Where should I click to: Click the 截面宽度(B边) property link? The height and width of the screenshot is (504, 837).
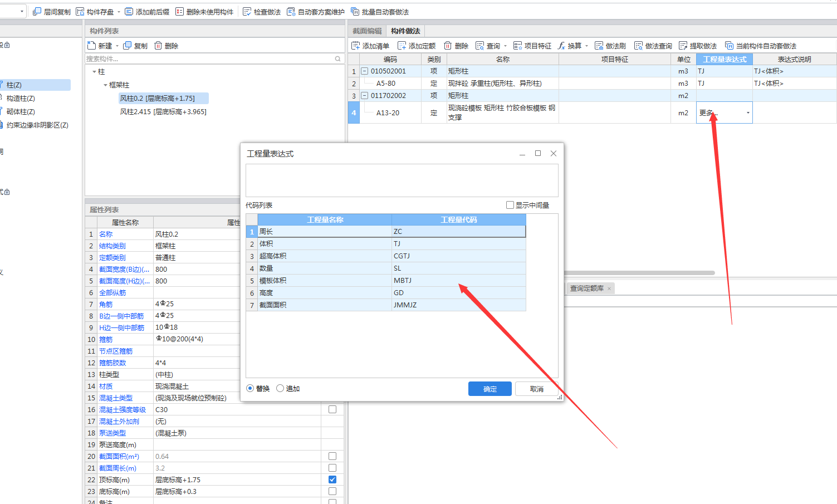(124, 269)
